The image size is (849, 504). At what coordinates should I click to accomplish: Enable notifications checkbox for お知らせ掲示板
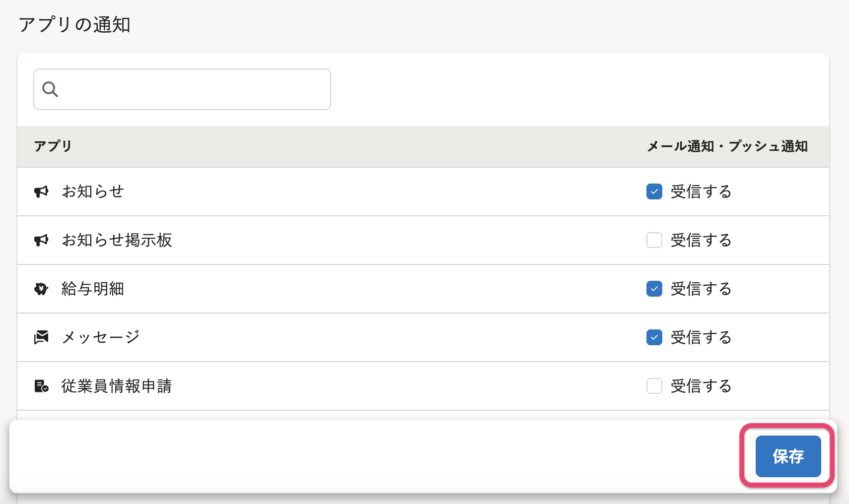point(654,240)
